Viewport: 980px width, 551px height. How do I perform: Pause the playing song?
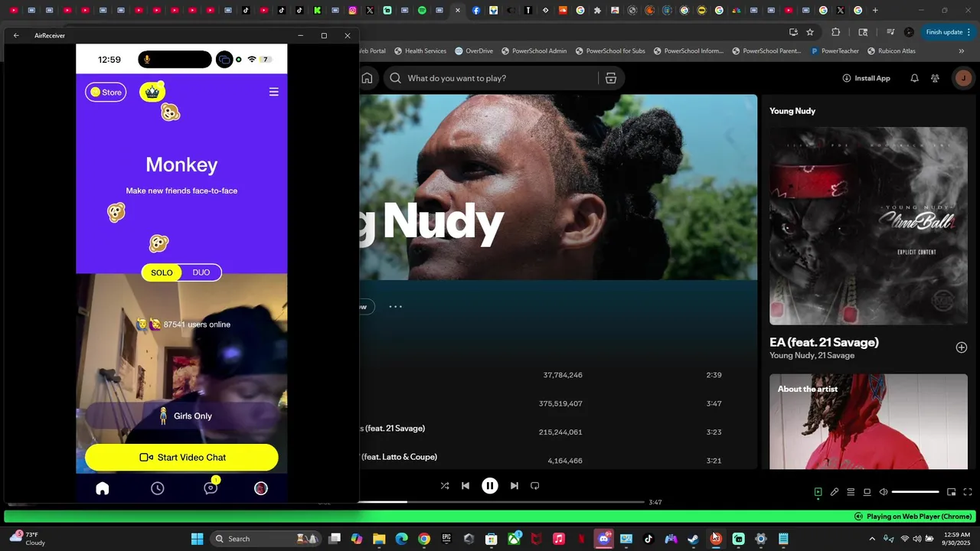click(x=490, y=486)
